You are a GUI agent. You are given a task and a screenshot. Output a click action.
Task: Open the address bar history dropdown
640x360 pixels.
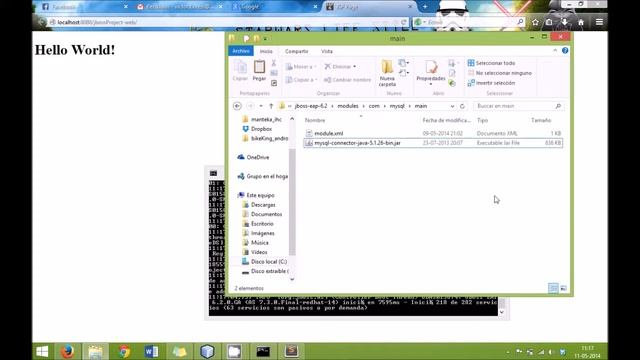[452, 106]
